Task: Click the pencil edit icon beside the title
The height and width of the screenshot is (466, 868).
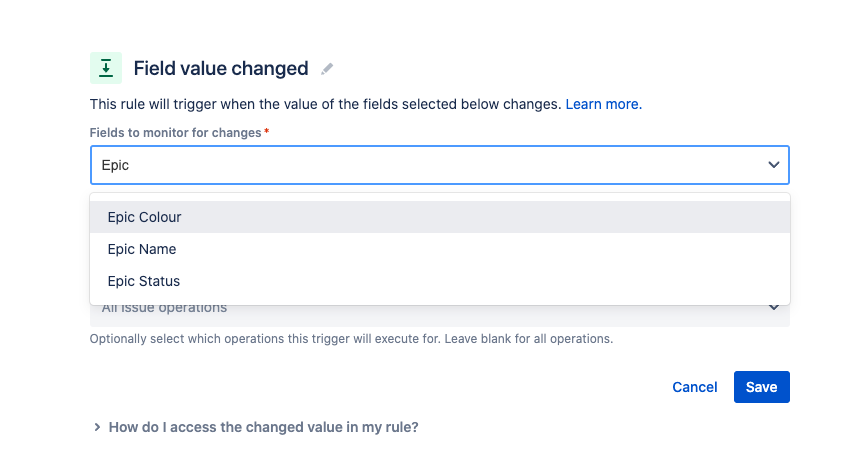Action: (327, 69)
